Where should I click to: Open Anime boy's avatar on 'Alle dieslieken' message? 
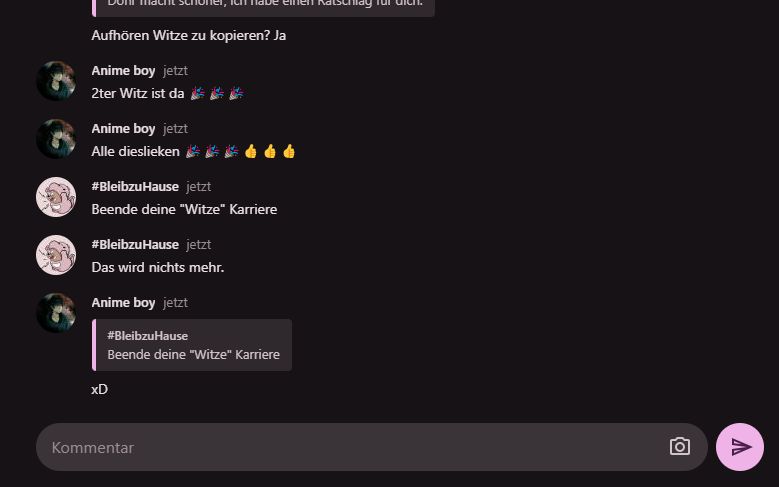point(56,139)
